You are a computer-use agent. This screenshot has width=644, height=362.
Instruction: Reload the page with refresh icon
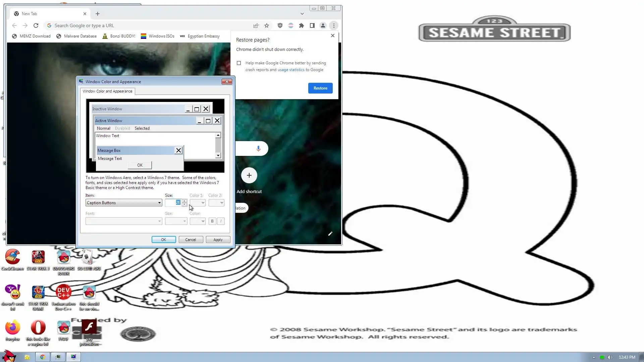click(36, 25)
